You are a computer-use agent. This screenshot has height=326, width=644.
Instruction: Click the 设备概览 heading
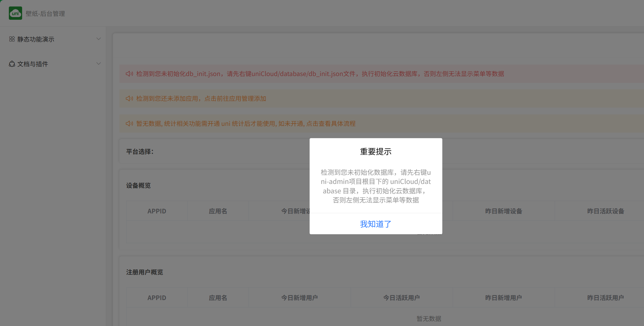[x=138, y=185]
